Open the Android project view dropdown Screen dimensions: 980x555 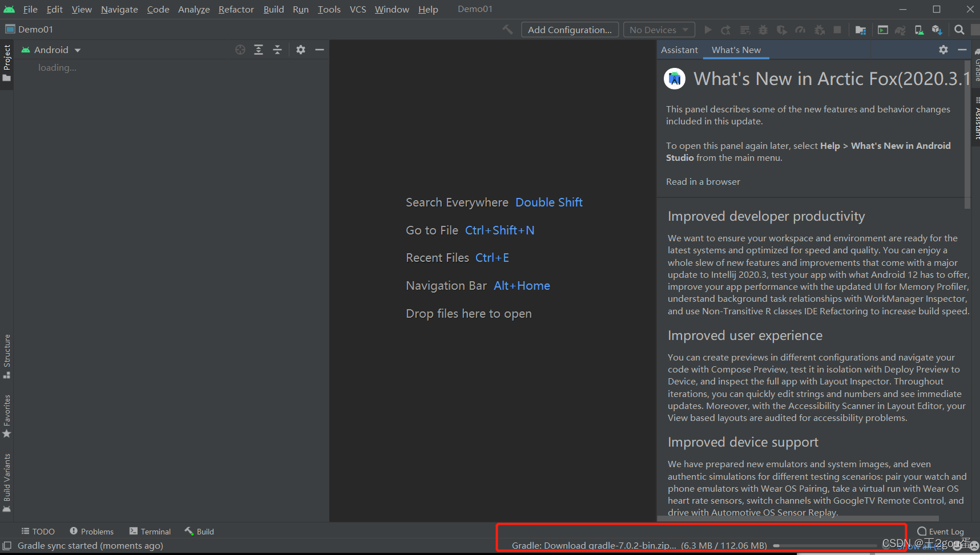coord(51,50)
